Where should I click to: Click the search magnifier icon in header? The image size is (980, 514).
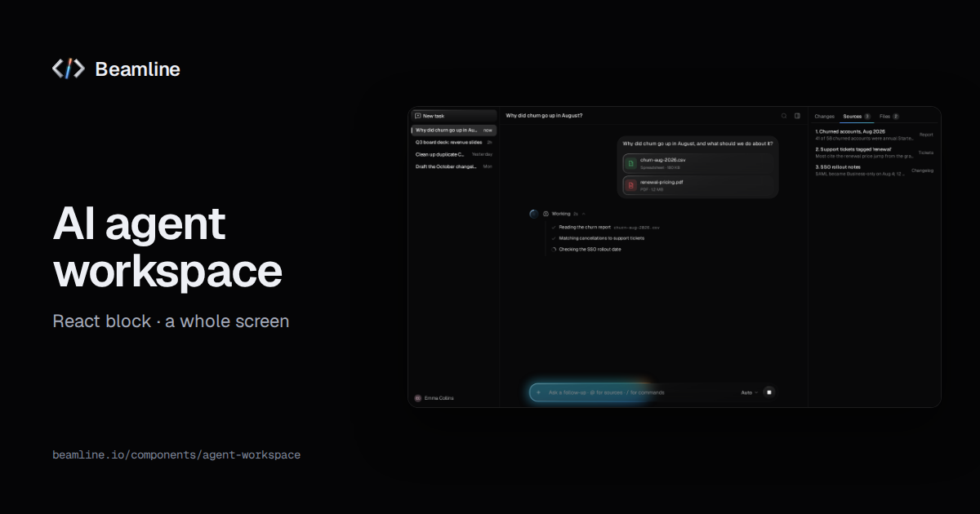coord(784,116)
